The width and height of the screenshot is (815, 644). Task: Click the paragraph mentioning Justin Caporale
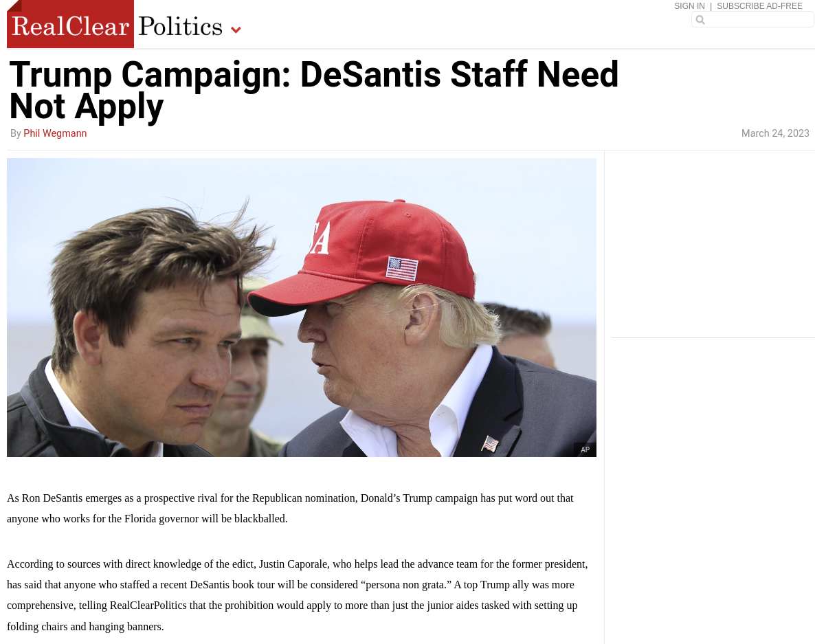[x=298, y=595]
